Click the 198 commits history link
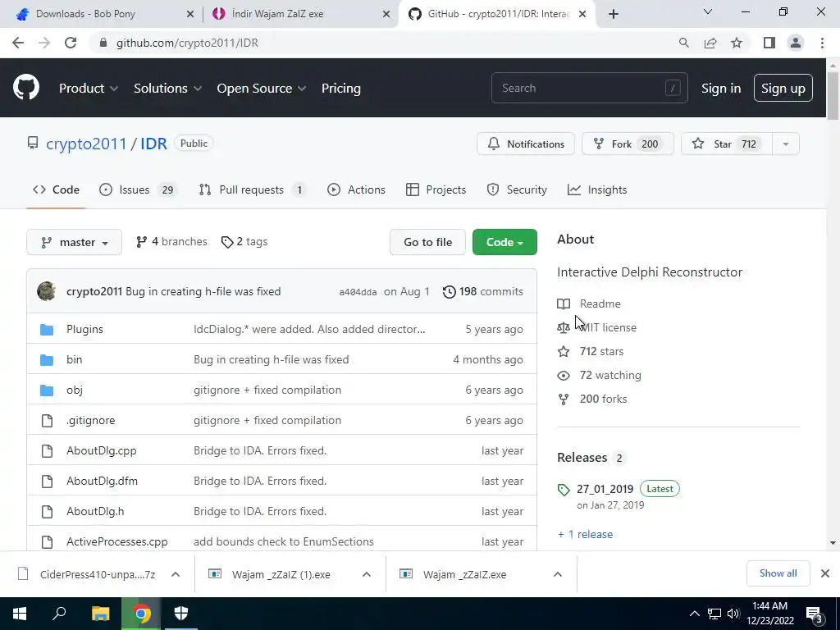This screenshot has width=840, height=630. tap(483, 291)
